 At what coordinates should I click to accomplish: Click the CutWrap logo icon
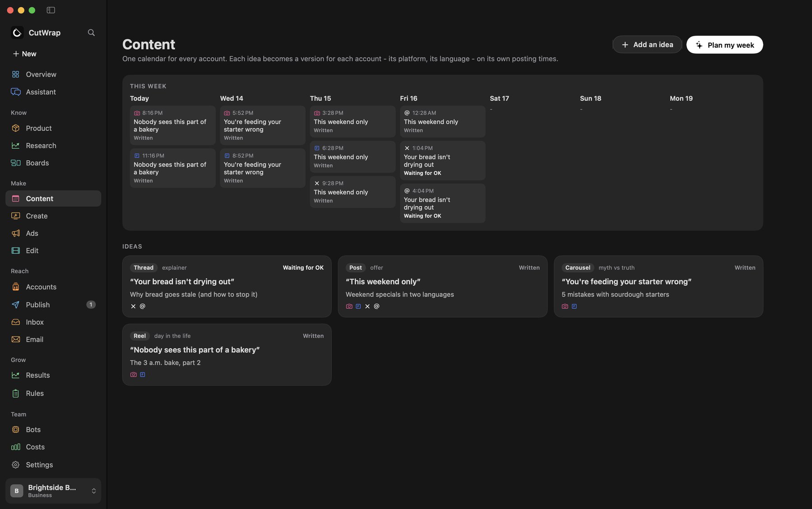17,32
